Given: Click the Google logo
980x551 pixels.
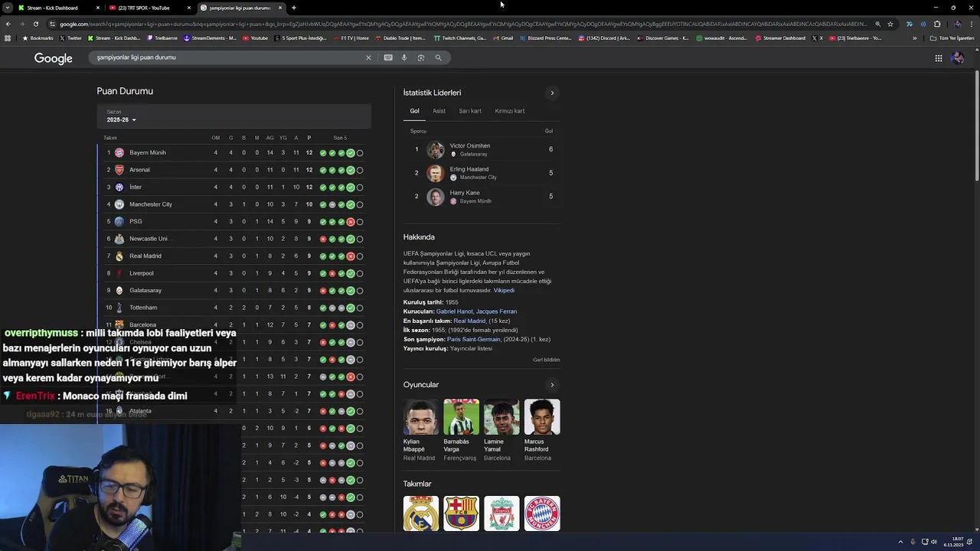Looking at the screenshot, I should pyautogui.click(x=53, y=58).
